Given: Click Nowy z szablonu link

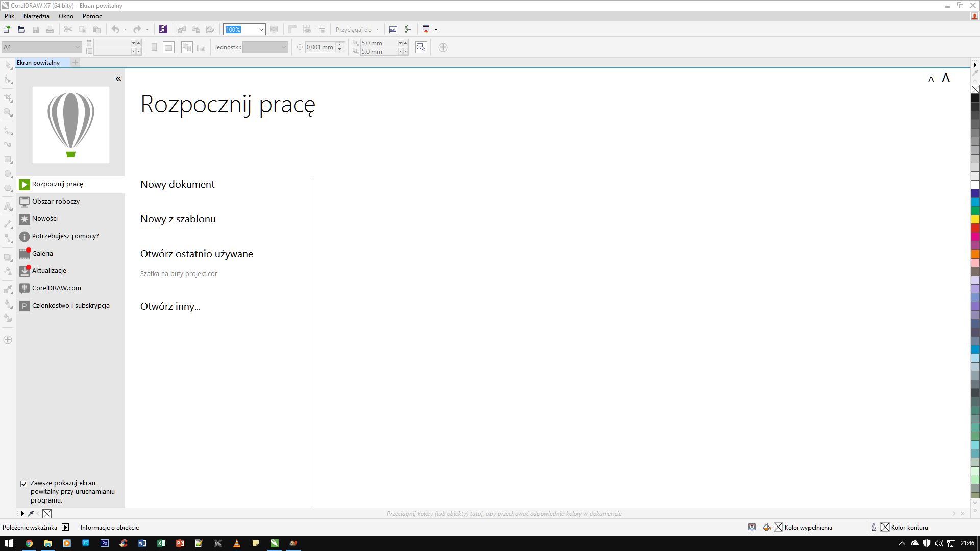Looking at the screenshot, I should pos(178,219).
